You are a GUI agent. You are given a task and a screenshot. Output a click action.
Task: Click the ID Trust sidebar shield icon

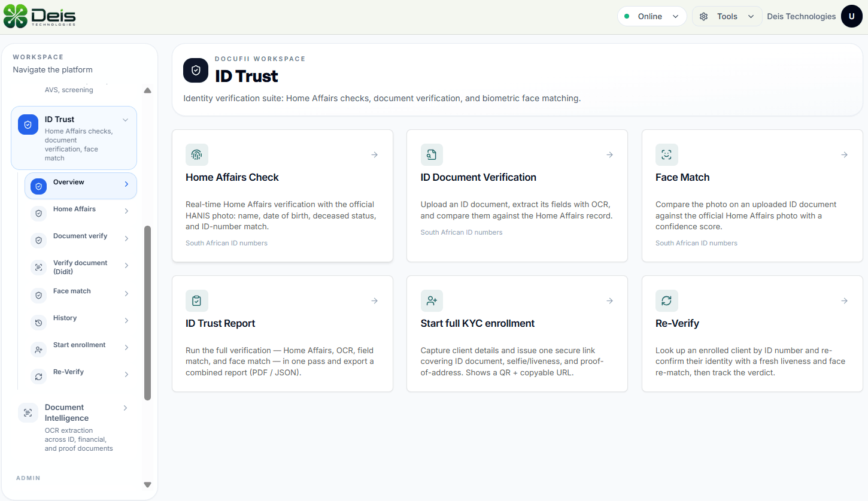28,125
